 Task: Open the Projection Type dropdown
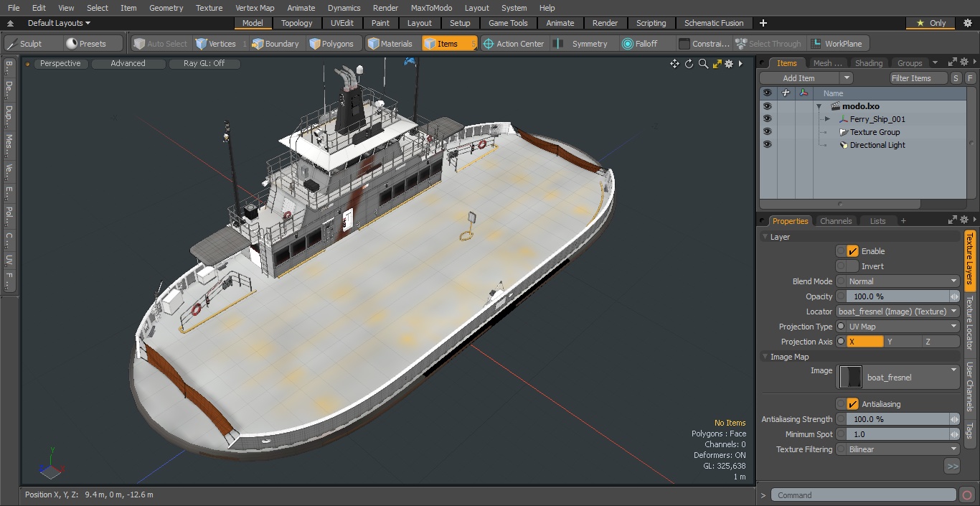(x=903, y=327)
